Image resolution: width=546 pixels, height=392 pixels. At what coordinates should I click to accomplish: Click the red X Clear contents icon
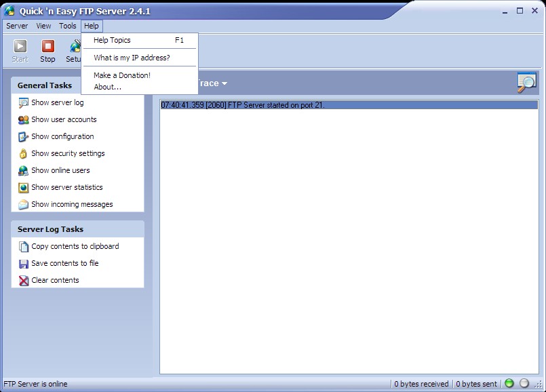(23, 281)
